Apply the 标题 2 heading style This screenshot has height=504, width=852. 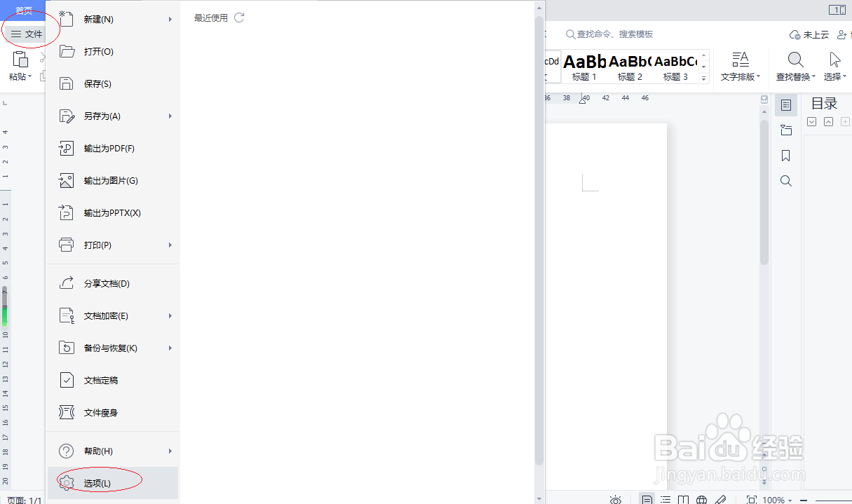click(x=630, y=67)
